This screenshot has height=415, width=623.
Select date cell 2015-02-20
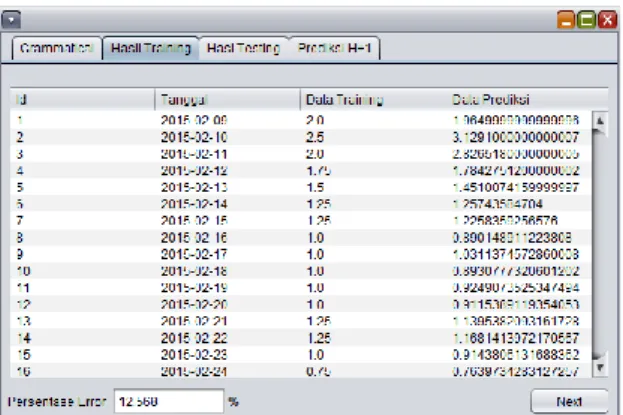pos(194,304)
